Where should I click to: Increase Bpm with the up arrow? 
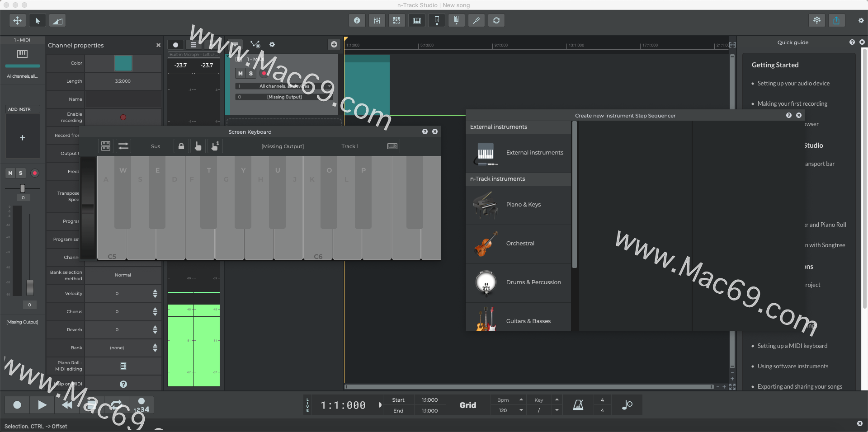tap(521, 400)
